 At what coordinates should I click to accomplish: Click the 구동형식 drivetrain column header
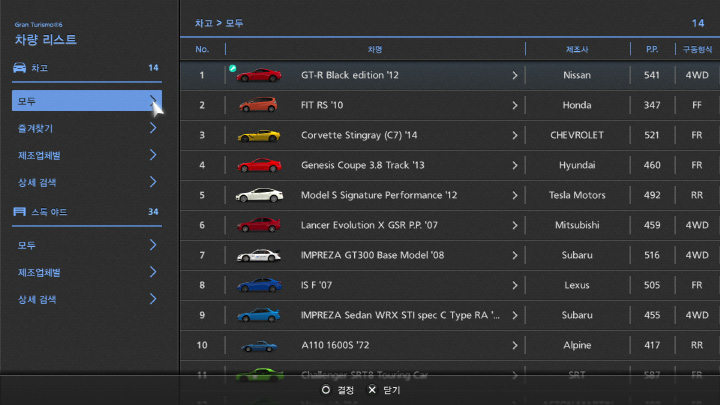click(x=696, y=48)
